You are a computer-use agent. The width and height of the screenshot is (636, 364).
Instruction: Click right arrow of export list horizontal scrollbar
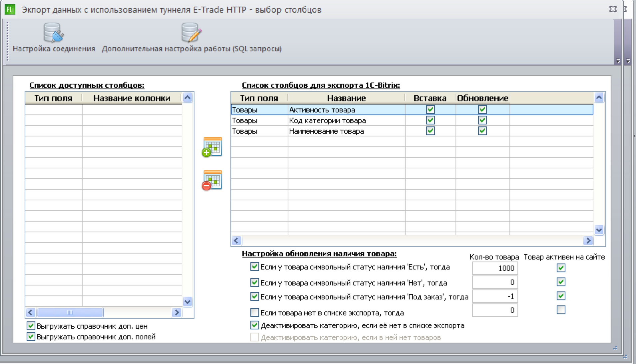588,240
